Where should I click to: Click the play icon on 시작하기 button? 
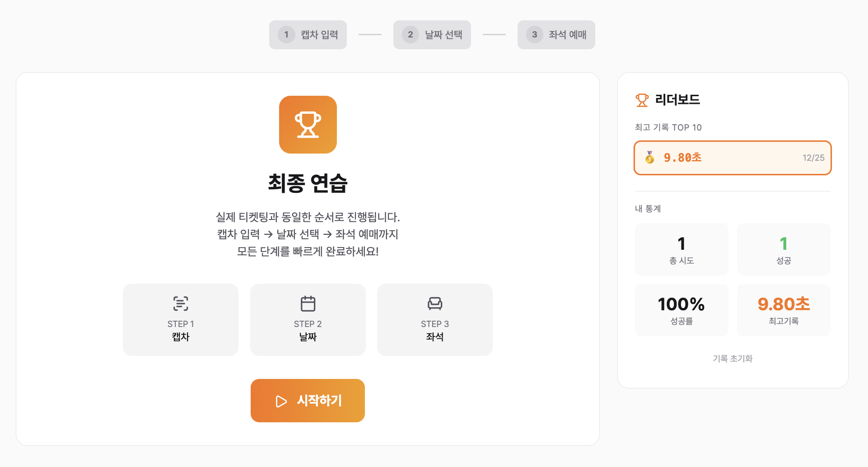pos(281,401)
